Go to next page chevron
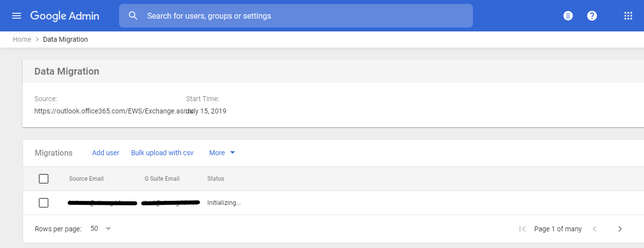The width and height of the screenshot is (644, 248). click(x=620, y=229)
